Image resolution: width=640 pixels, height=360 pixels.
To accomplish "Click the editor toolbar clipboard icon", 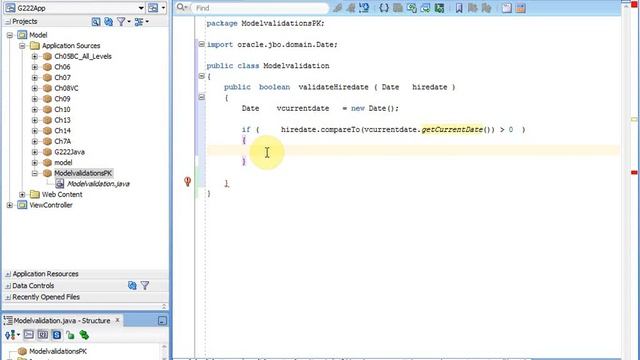I will click(x=507, y=8).
